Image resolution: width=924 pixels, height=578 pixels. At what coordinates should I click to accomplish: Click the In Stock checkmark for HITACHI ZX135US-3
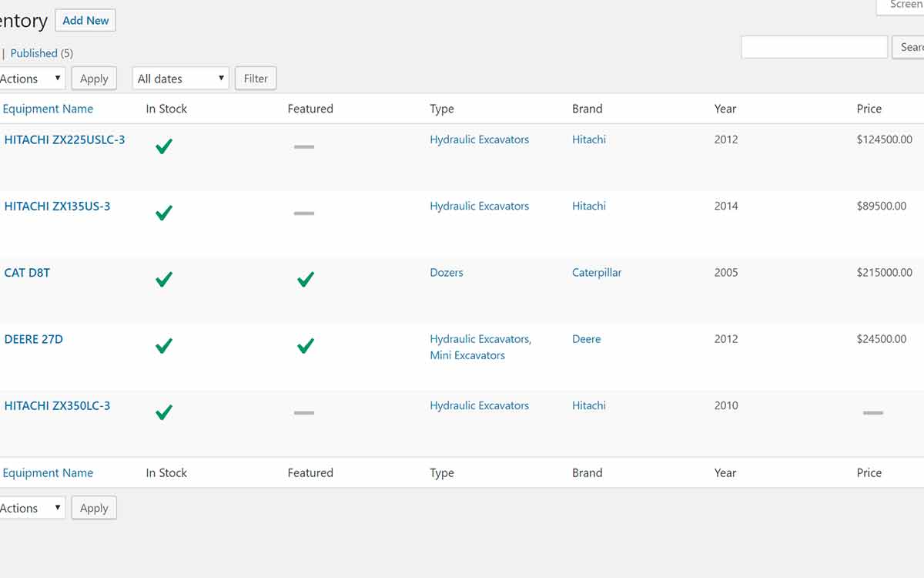pos(163,213)
